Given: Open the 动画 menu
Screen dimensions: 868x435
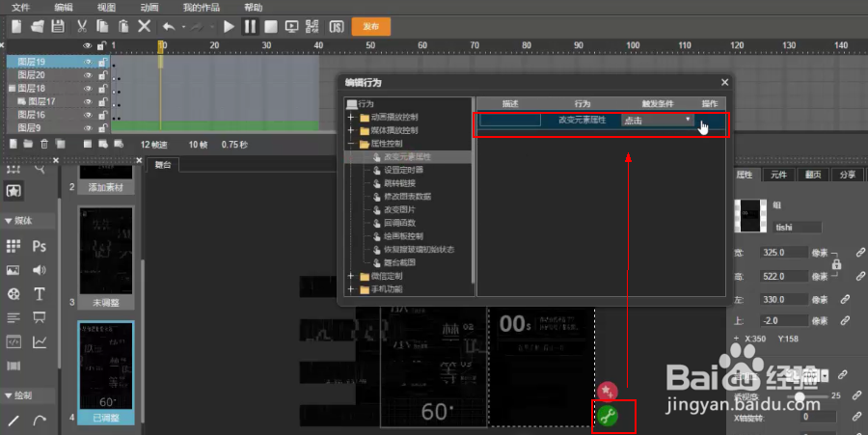Looking at the screenshot, I should 149,7.
